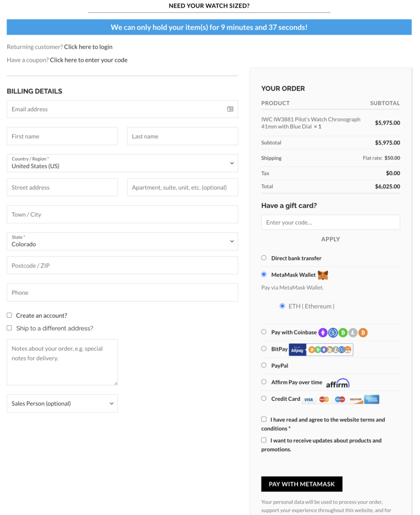Click the order notes text area
420x515 pixels.
[62, 362]
